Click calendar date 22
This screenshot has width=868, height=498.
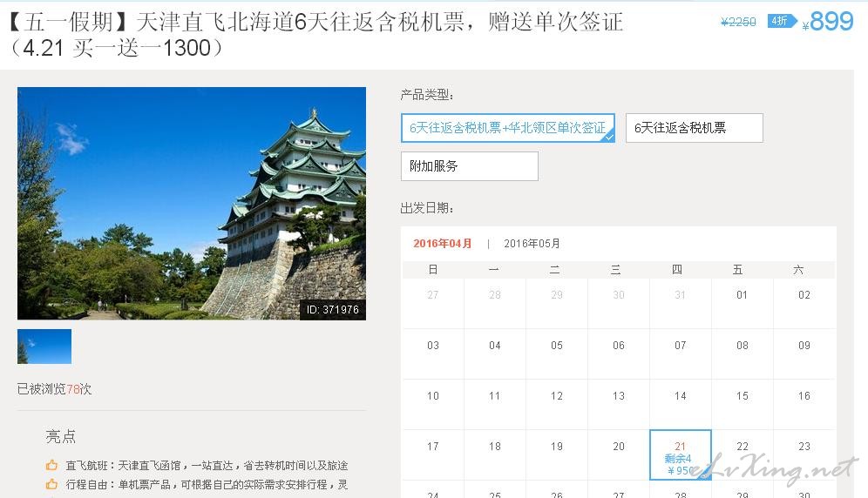[x=743, y=446]
